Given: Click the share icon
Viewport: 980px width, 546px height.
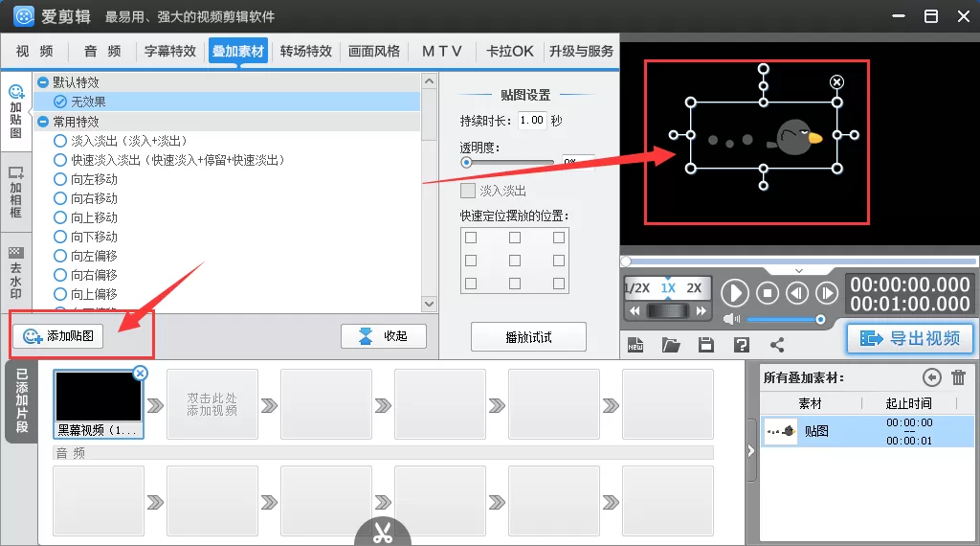Looking at the screenshot, I should tap(777, 345).
